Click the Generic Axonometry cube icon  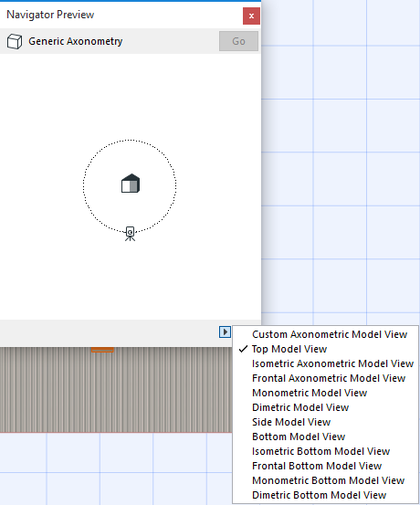click(x=15, y=41)
